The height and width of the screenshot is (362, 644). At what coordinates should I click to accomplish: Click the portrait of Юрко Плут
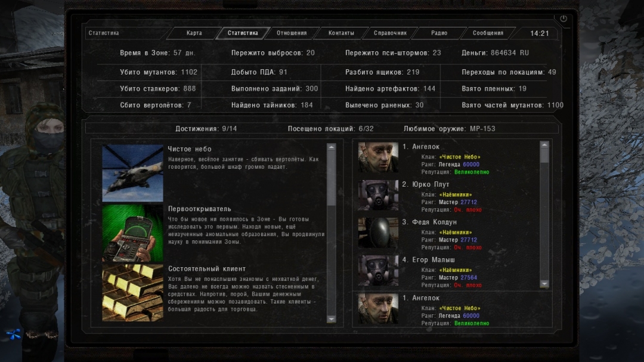[378, 195]
